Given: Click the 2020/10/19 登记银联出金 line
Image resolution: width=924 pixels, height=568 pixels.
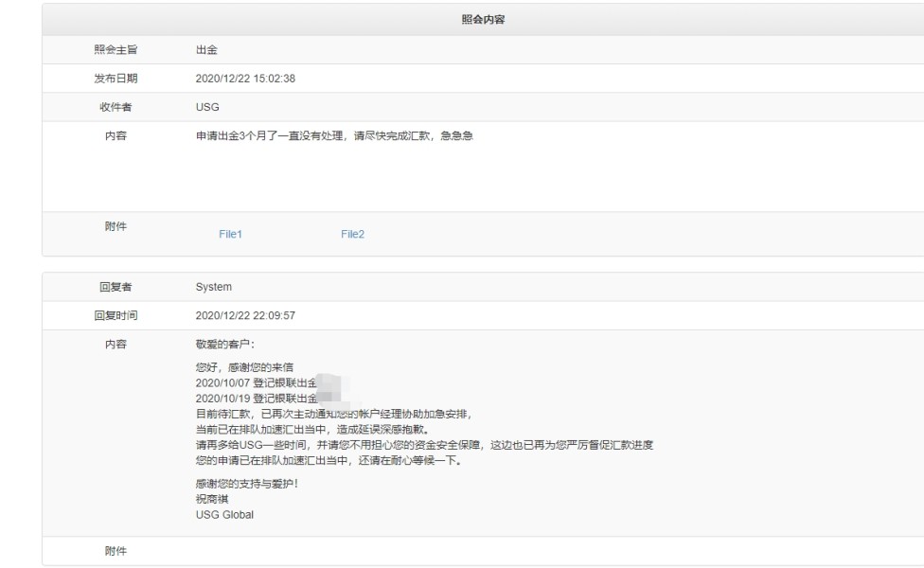Looking at the screenshot, I should click(x=254, y=399).
